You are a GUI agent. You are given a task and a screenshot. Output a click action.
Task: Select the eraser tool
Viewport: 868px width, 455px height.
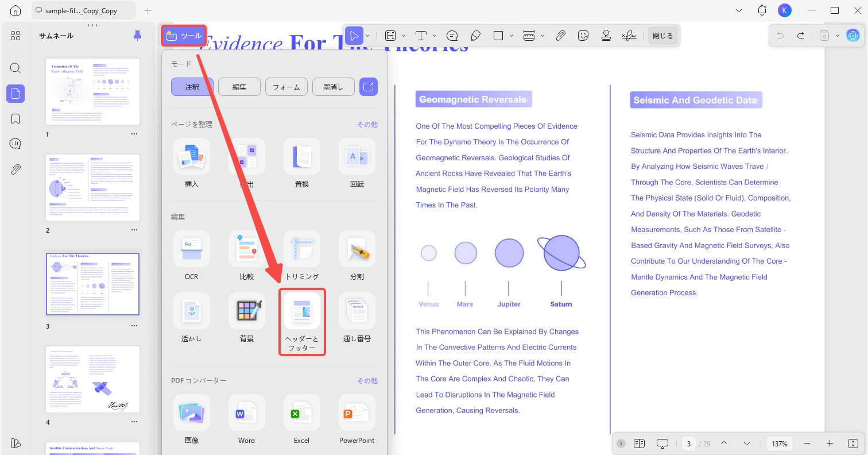pyautogui.click(x=475, y=36)
